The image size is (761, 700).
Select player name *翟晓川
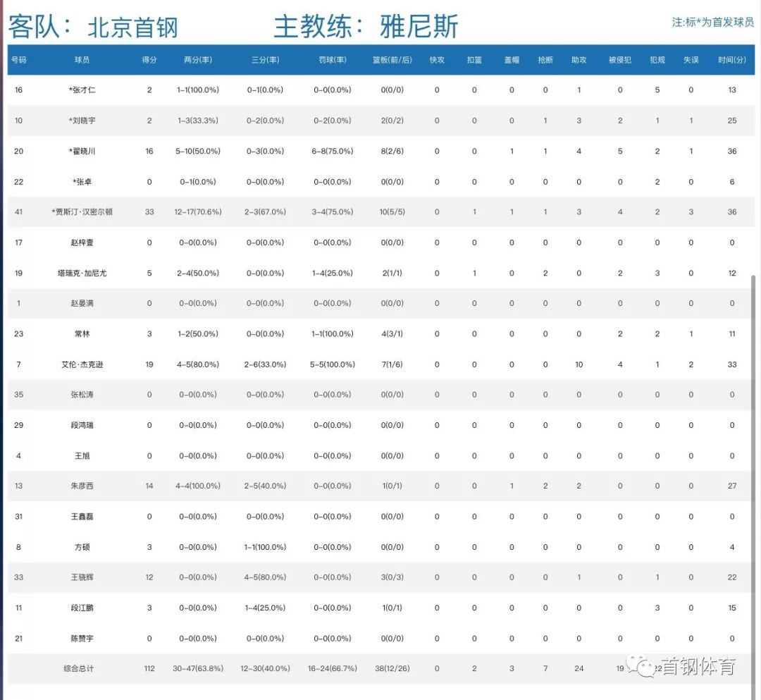pyautogui.click(x=82, y=151)
